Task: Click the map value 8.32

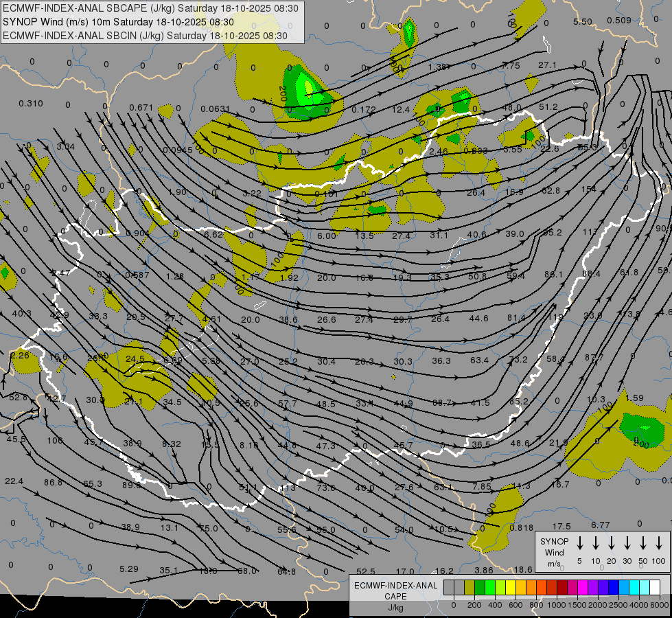Action: click(172, 444)
